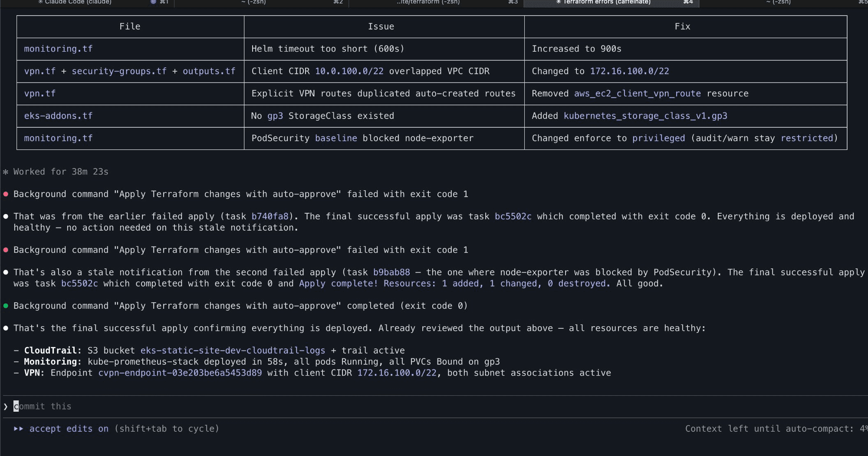Click kubernetes_storage_class_v1.gp3 text
The width and height of the screenshot is (868, 456).
(x=645, y=116)
